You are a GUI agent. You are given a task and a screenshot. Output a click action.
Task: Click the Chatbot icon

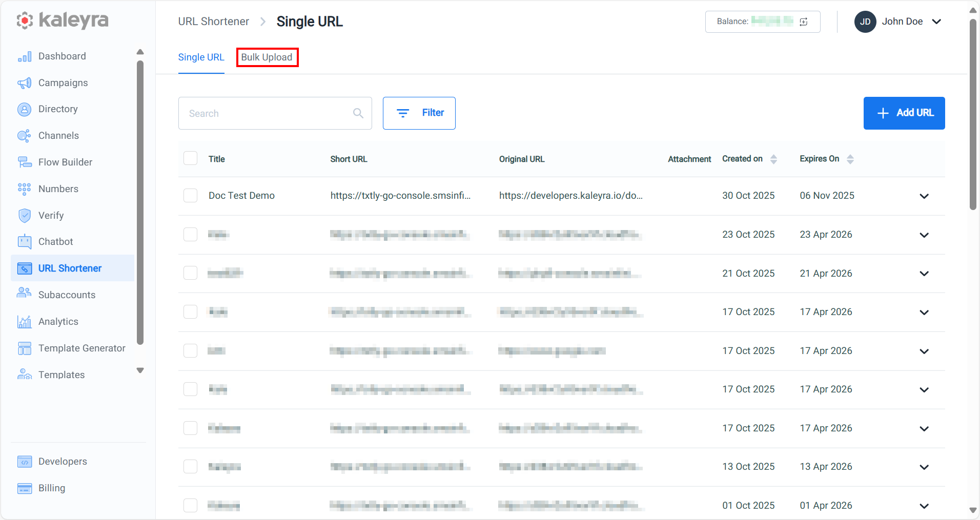pos(25,242)
